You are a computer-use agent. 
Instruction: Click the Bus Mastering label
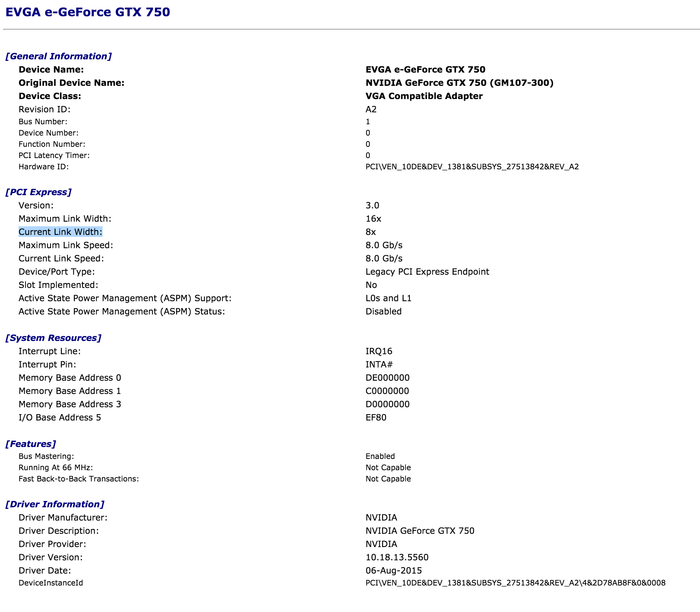click(x=46, y=456)
